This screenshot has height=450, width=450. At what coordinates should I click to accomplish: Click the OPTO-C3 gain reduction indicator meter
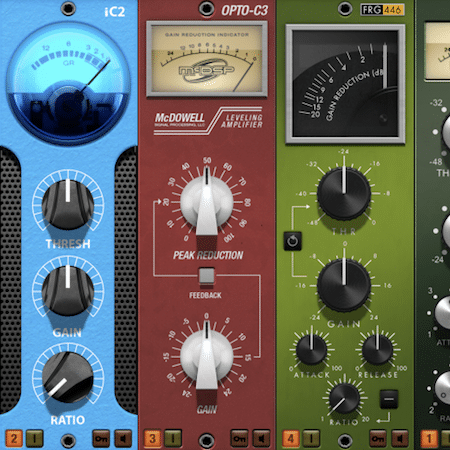point(207,59)
